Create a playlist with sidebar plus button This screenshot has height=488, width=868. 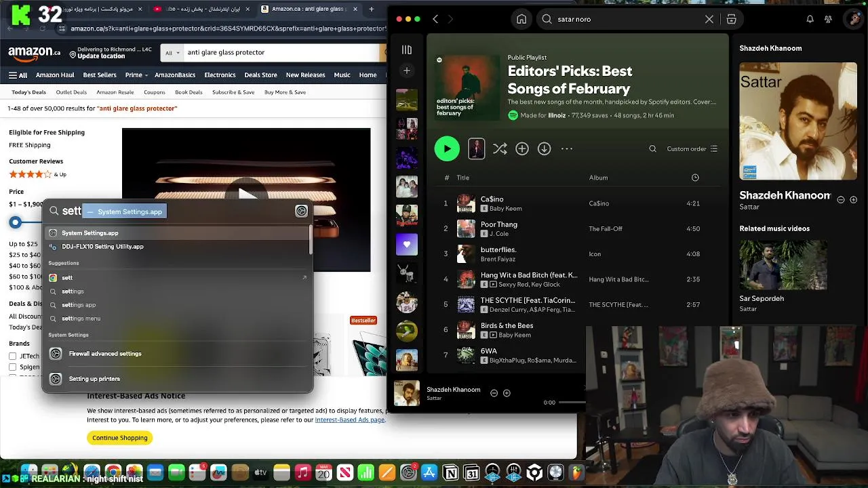[407, 70]
